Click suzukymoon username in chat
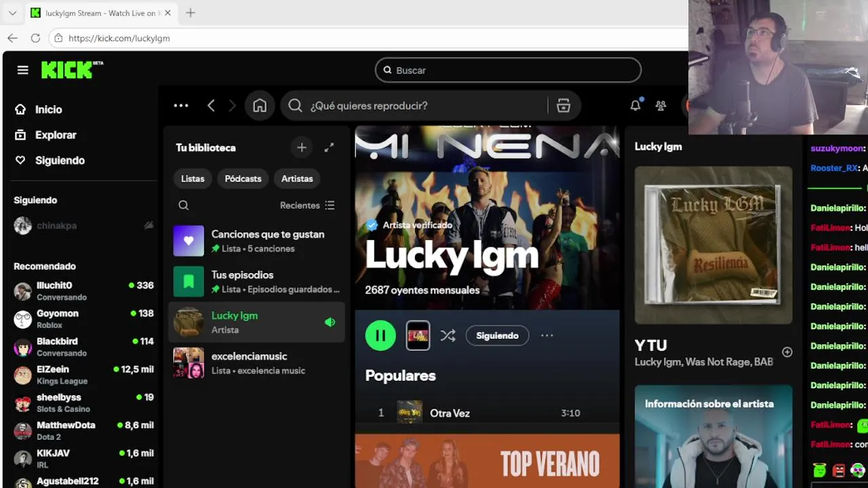868x488 pixels. click(837, 148)
